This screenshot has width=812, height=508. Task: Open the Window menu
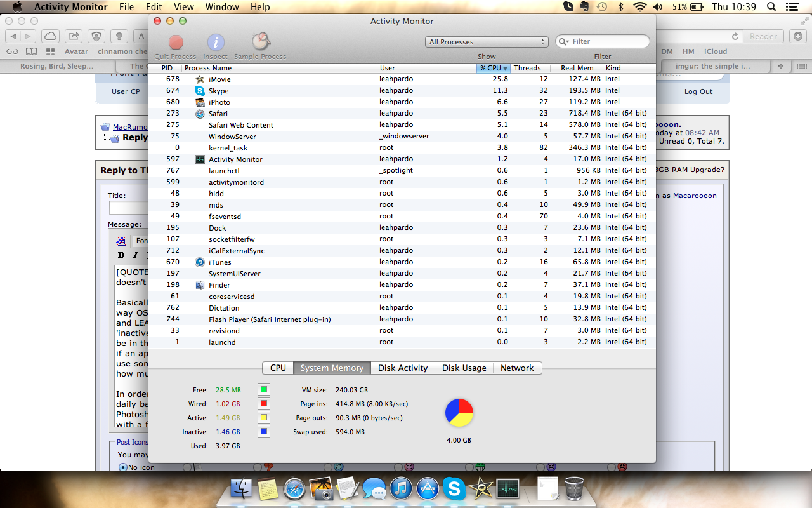(222, 7)
